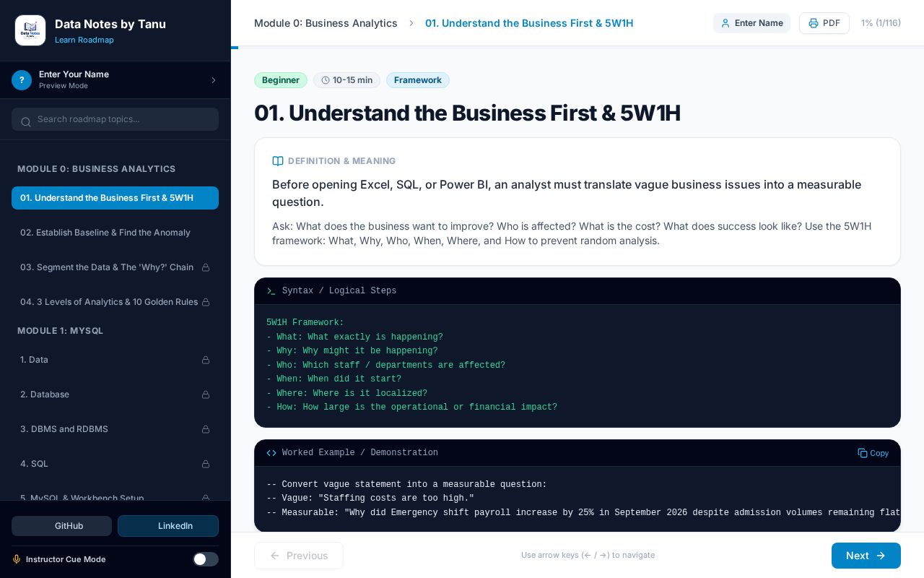Viewport: 924px width, 578px height.
Task: Click lock icon on DBMS and RDBMS row
Action: pos(206,429)
